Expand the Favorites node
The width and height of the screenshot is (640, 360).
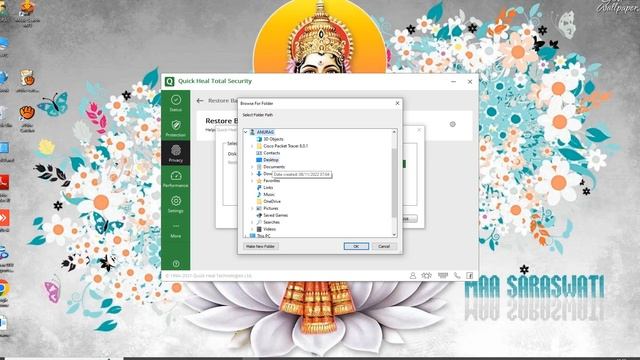tap(252, 180)
